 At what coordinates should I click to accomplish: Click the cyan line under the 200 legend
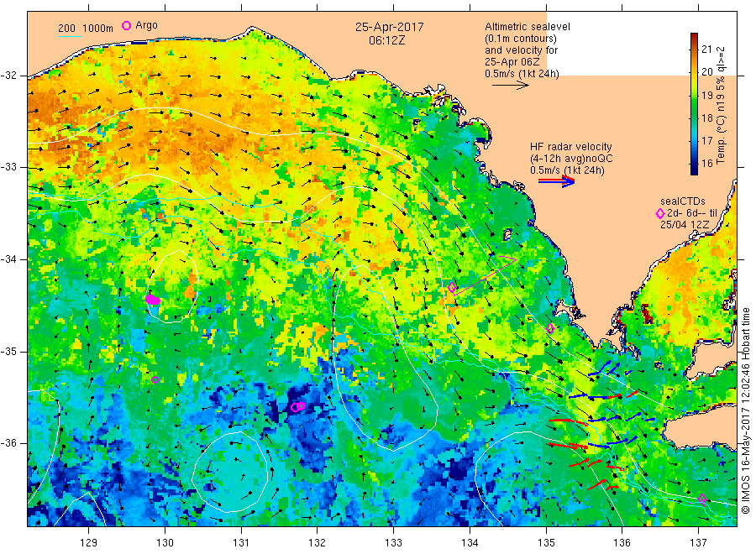coord(70,36)
